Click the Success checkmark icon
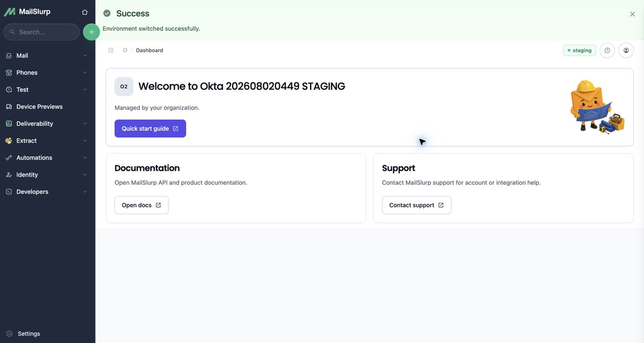 click(107, 14)
